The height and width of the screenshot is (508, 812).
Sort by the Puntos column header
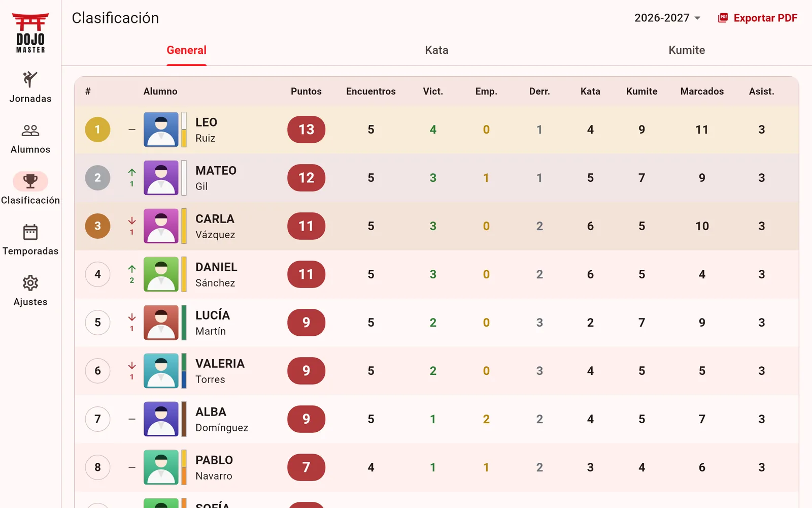coord(306,91)
